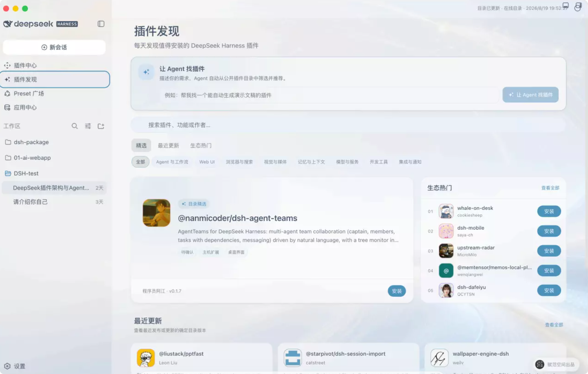Filter by 记忆与上下文 category
Image resolution: width=588 pixels, height=374 pixels.
tap(311, 162)
